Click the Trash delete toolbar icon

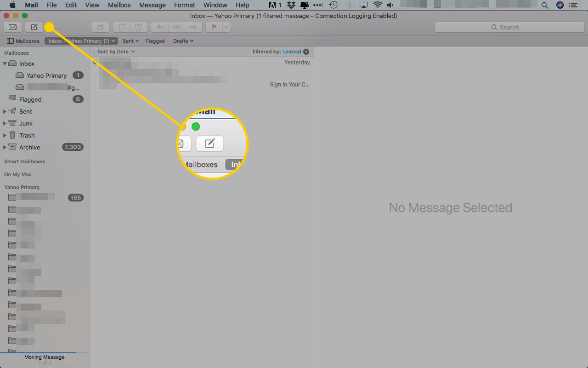(x=122, y=27)
